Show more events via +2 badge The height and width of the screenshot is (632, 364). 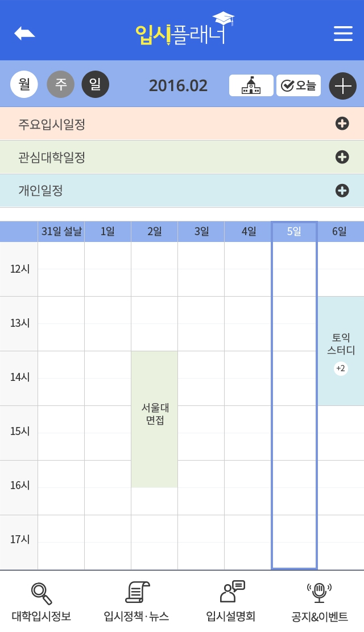click(341, 368)
